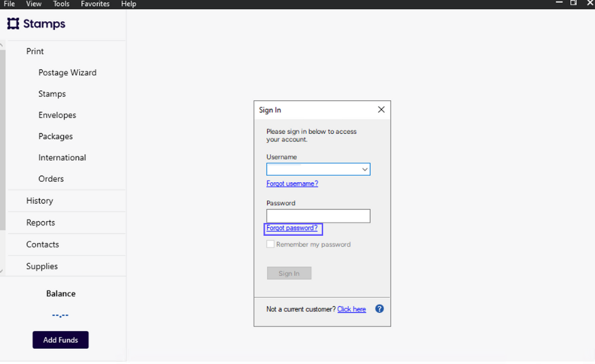Select Stamps under Print
Viewport: 595px width, 364px height.
[x=52, y=94]
